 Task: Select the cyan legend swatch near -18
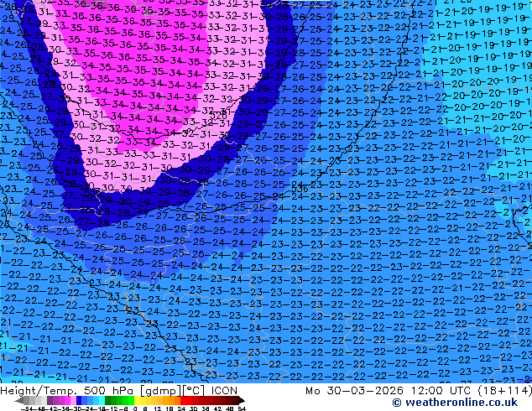click(x=102, y=401)
